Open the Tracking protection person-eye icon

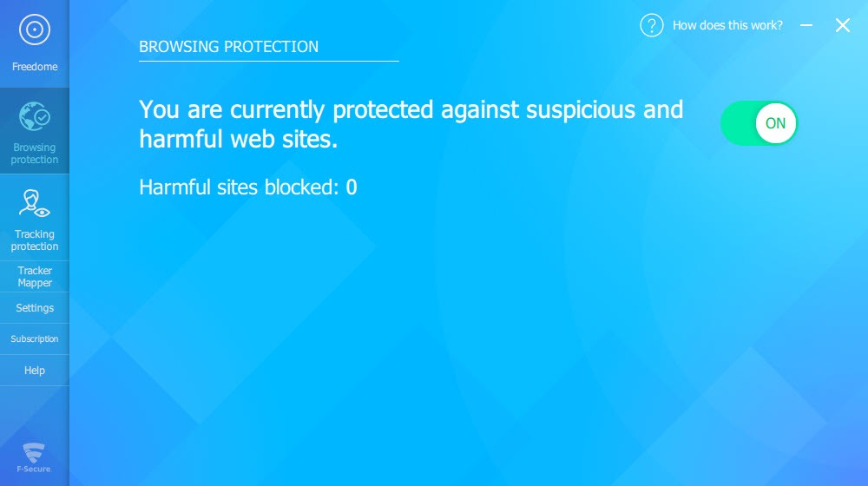coord(35,203)
